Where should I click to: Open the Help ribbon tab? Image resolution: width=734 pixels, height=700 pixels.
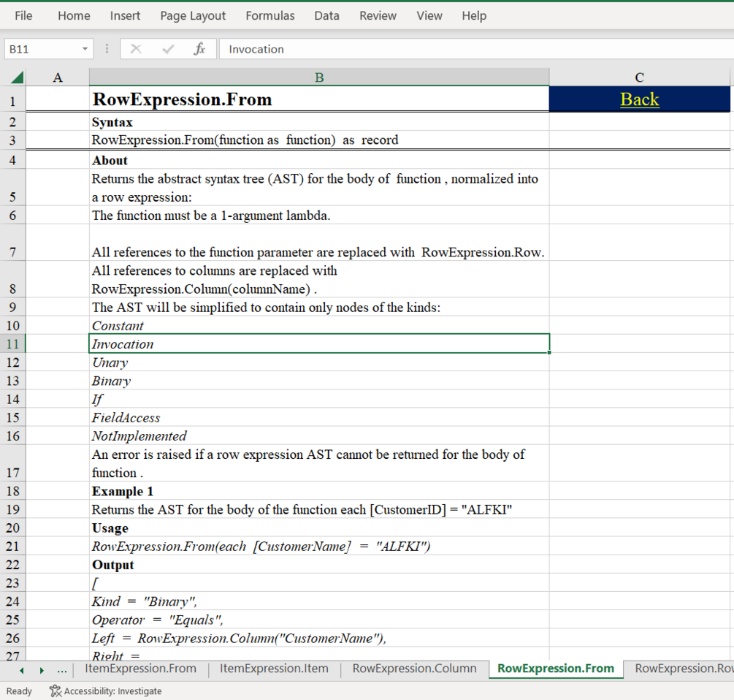474,15
